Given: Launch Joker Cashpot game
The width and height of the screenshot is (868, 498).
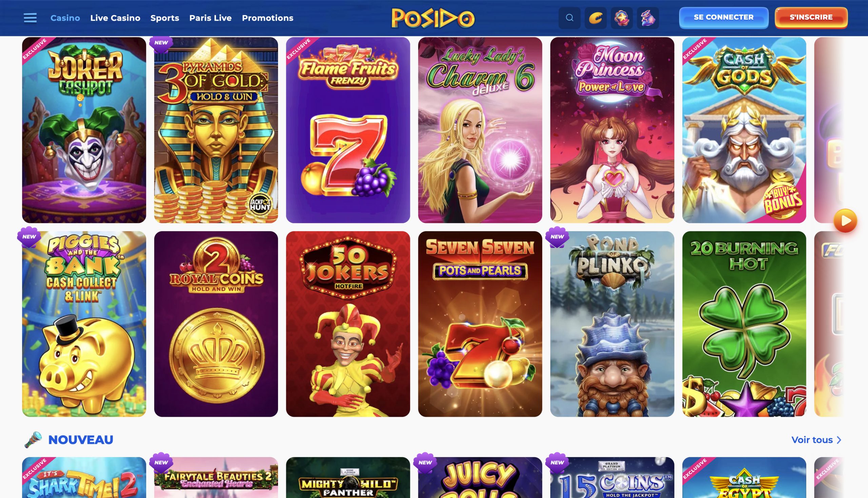Looking at the screenshot, I should 84,130.
